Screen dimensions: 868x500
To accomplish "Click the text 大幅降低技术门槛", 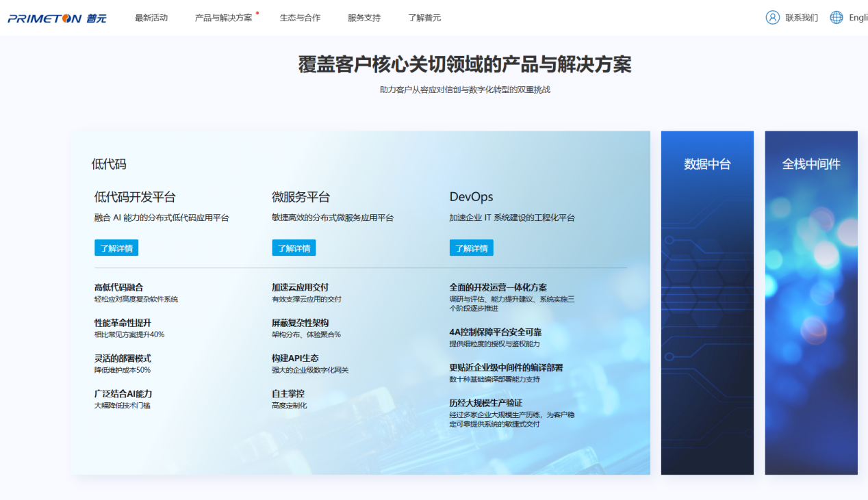I will click(x=123, y=406).
